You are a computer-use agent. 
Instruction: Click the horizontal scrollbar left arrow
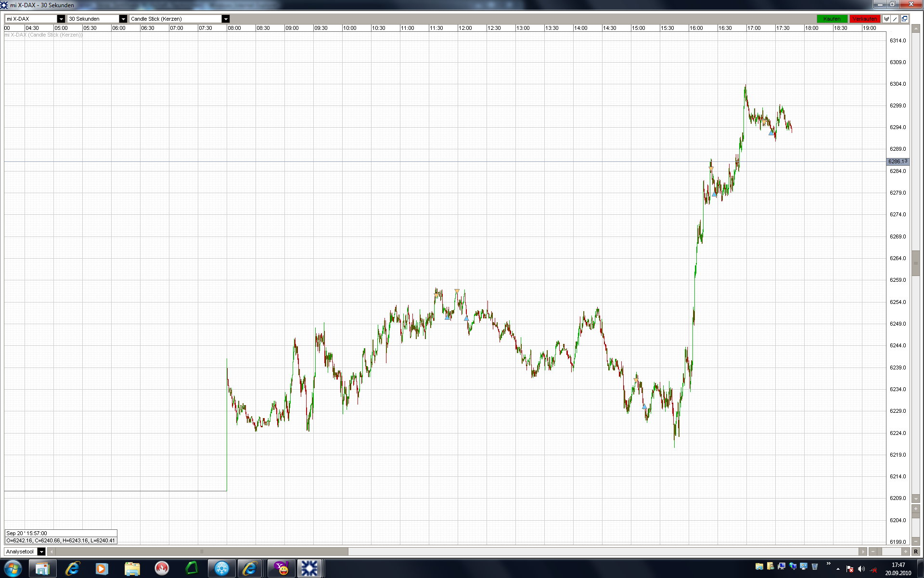click(51, 552)
